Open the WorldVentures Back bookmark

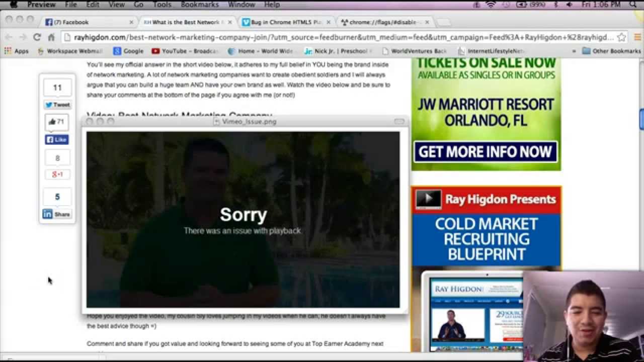click(x=415, y=51)
